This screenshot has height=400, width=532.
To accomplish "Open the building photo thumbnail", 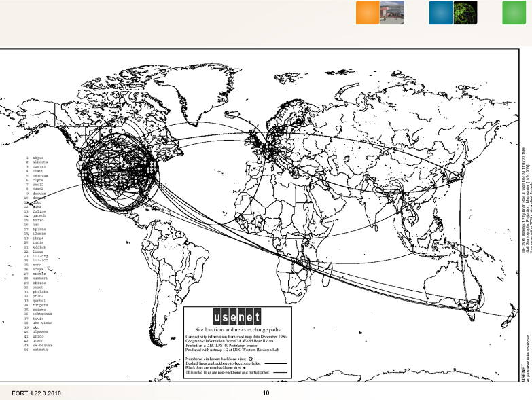I will [x=393, y=13].
